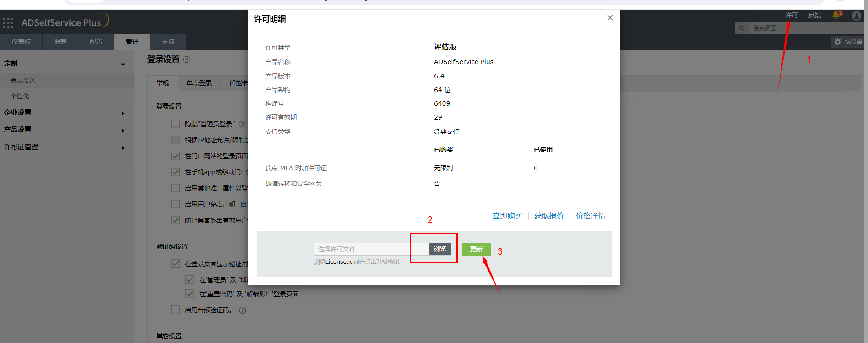Click the 浏览 browse button
The width and height of the screenshot is (868, 343).
(440, 249)
